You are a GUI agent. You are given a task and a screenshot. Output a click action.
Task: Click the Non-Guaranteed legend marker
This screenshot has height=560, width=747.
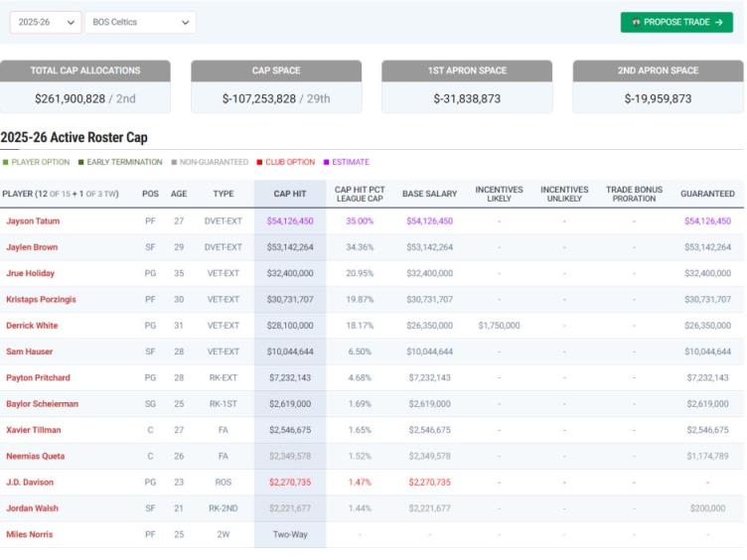[x=173, y=162]
